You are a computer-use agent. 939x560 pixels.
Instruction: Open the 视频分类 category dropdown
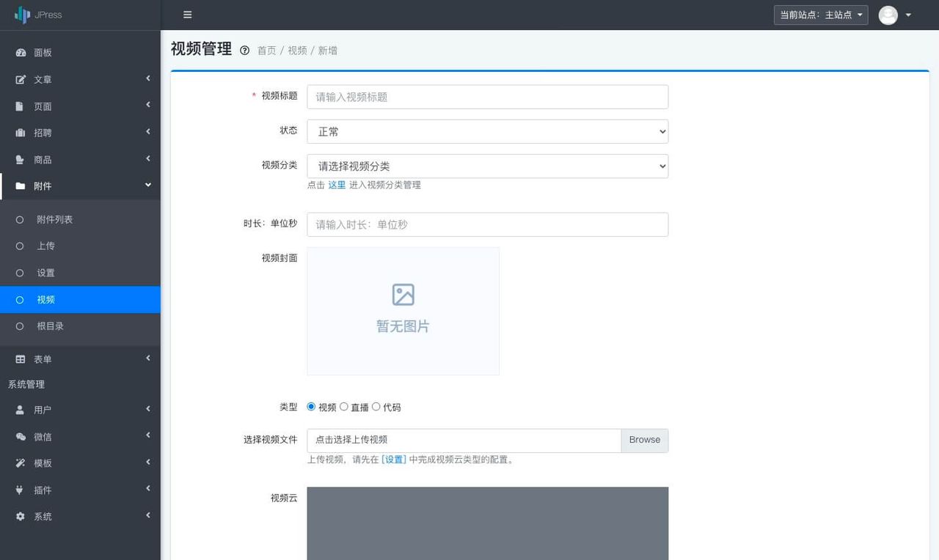(x=487, y=166)
